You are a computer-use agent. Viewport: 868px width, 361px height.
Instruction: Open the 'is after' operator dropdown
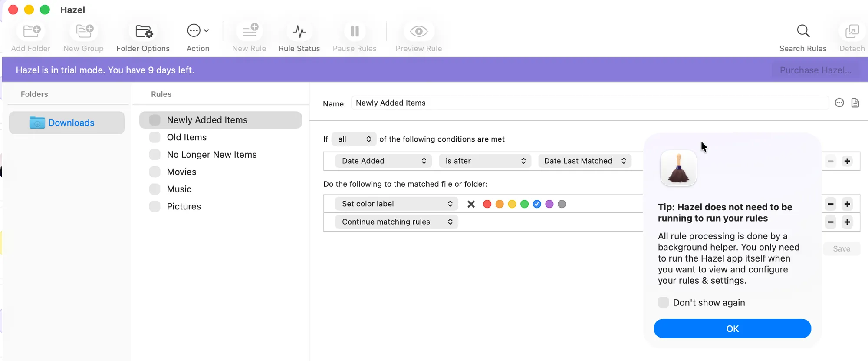tap(485, 161)
